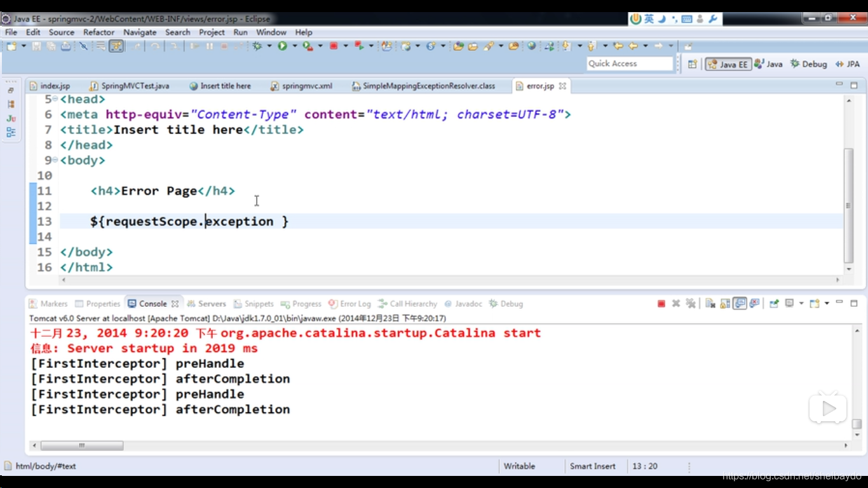Image resolution: width=868 pixels, height=488 pixels.
Task: Click the Run Last Tool icon
Action: (x=308, y=46)
